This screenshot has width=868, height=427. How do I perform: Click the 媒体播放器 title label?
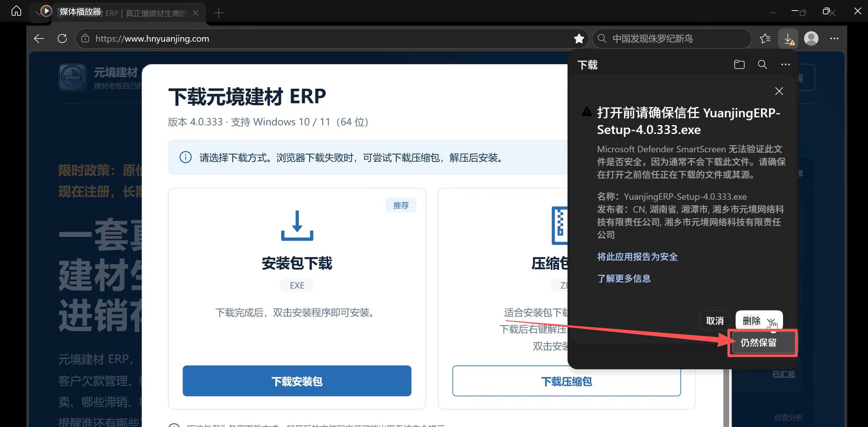[81, 12]
